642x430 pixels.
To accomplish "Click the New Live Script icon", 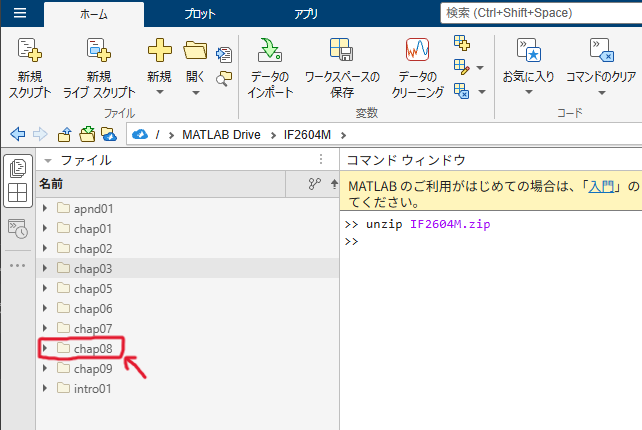I will click(x=98, y=50).
